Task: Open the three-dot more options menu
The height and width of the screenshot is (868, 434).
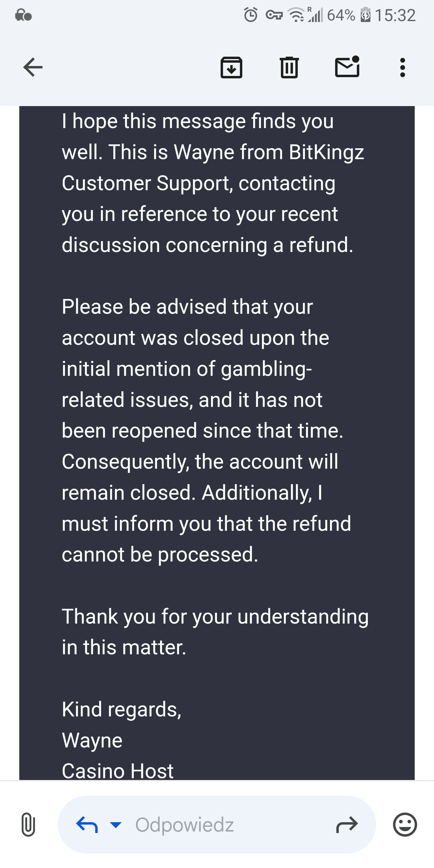Action: point(402,68)
